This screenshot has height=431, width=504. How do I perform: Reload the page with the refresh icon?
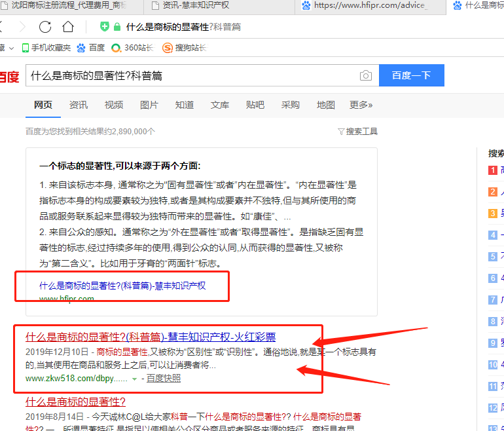45,27
